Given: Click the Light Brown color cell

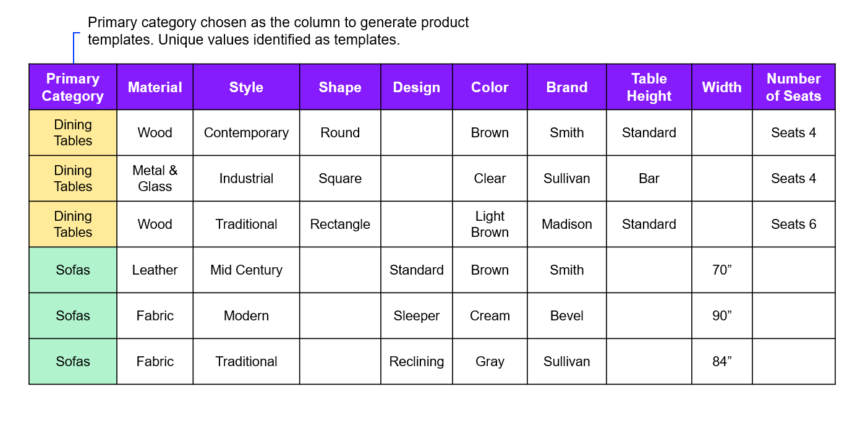Looking at the screenshot, I should coord(490,224).
